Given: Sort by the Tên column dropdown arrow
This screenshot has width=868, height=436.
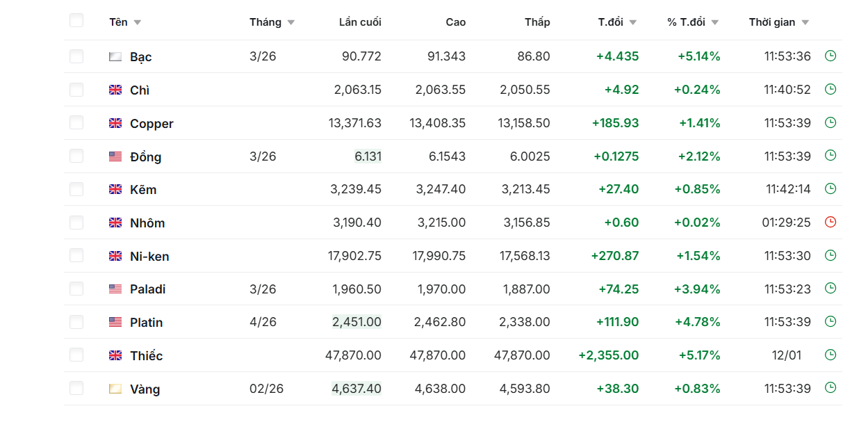Looking at the screenshot, I should point(138,22).
